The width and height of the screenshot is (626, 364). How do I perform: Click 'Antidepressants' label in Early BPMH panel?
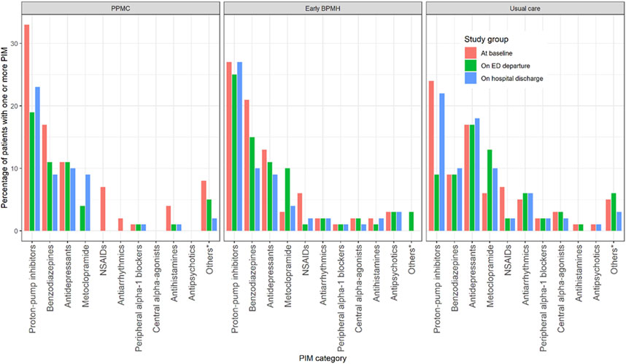pos(270,276)
